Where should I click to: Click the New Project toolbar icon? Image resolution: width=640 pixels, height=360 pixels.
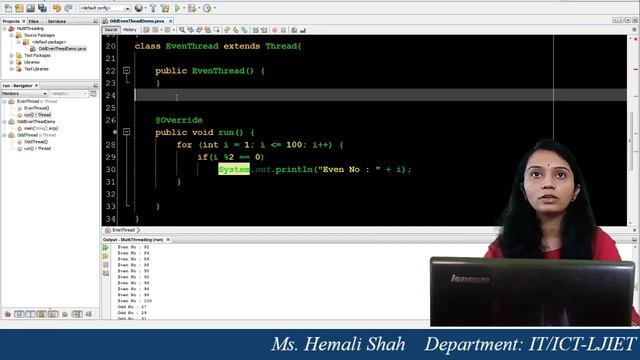click(x=19, y=8)
